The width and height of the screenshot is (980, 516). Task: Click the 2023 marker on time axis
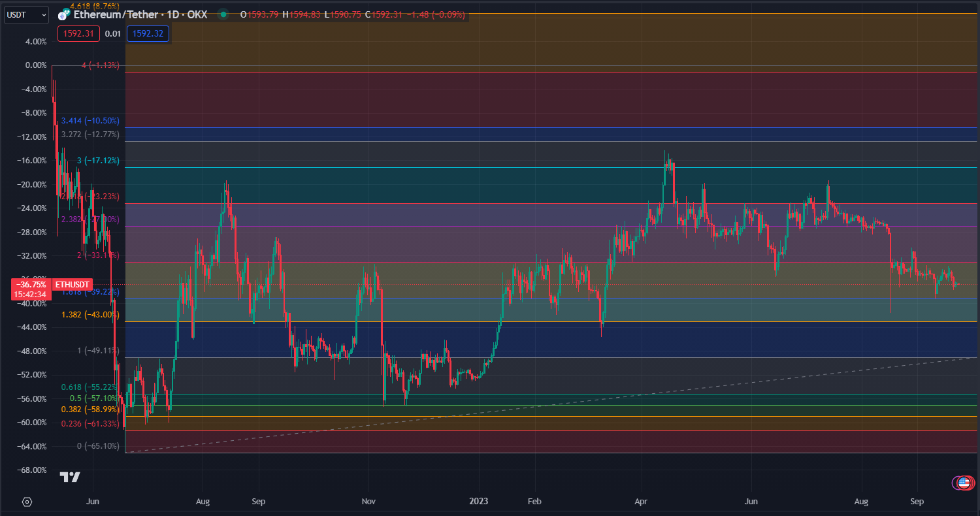click(480, 502)
